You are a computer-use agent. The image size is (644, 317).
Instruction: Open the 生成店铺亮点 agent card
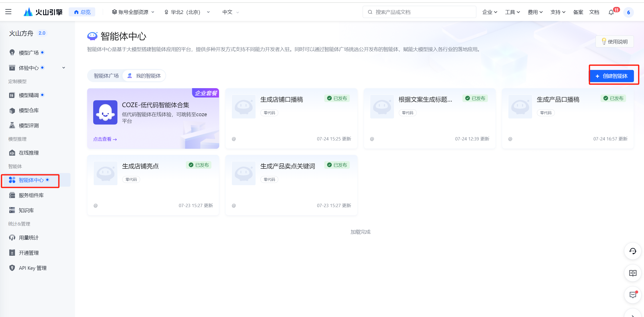tap(153, 185)
